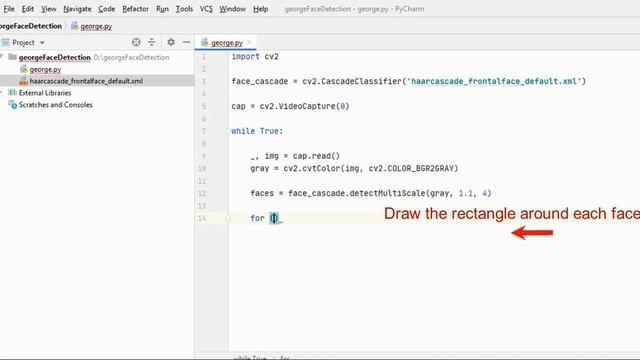Click the D:\georgeFaceDetection path label
This screenshot has width=640, height=360.
131,58
